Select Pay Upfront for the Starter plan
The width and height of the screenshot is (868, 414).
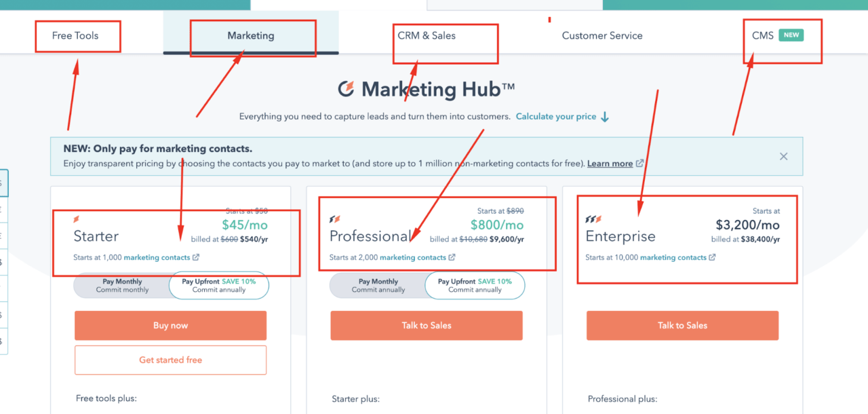point(218,285)
